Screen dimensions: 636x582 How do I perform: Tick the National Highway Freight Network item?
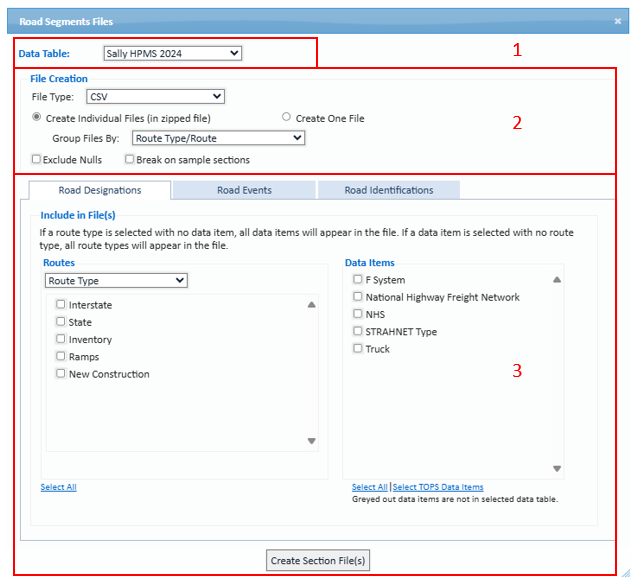[358, 297]
